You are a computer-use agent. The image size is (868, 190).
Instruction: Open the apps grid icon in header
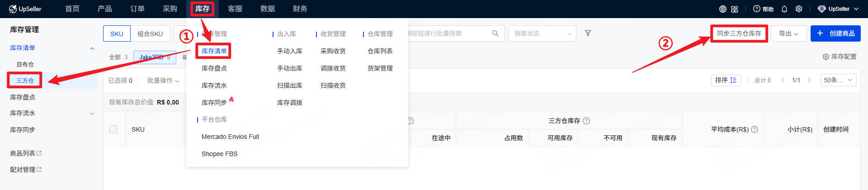click(734, 9)
